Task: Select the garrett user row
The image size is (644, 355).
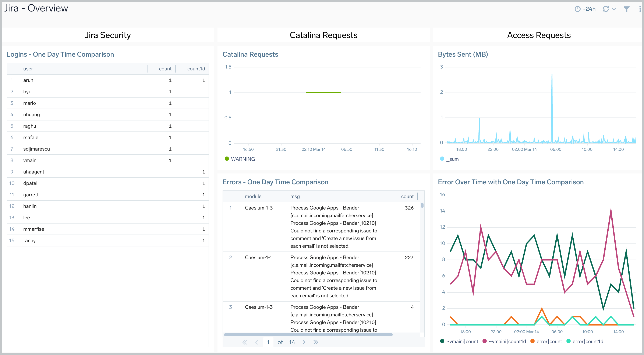Action: click(x=108, y=195)
